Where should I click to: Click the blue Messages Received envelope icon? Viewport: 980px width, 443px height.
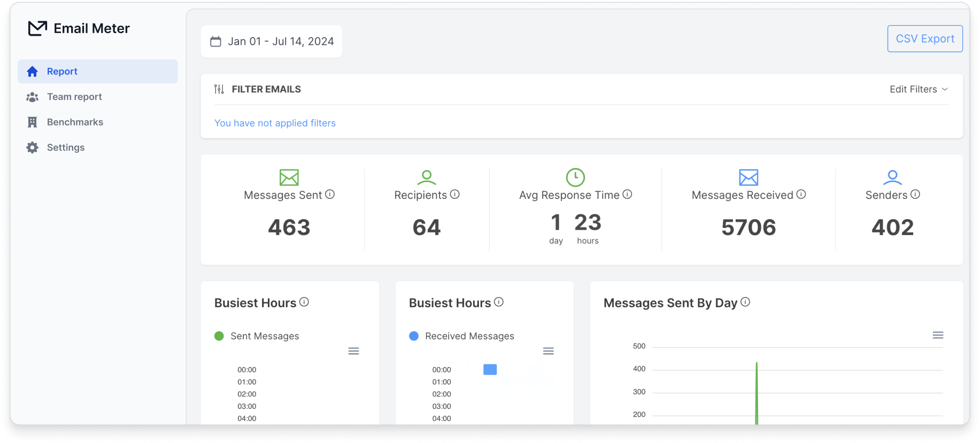(748, 177)
